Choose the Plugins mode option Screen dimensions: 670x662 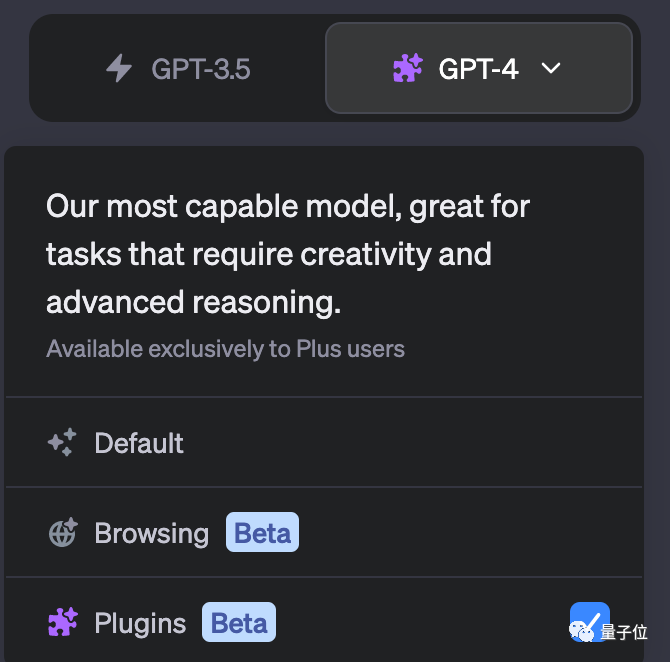(324, 622)
